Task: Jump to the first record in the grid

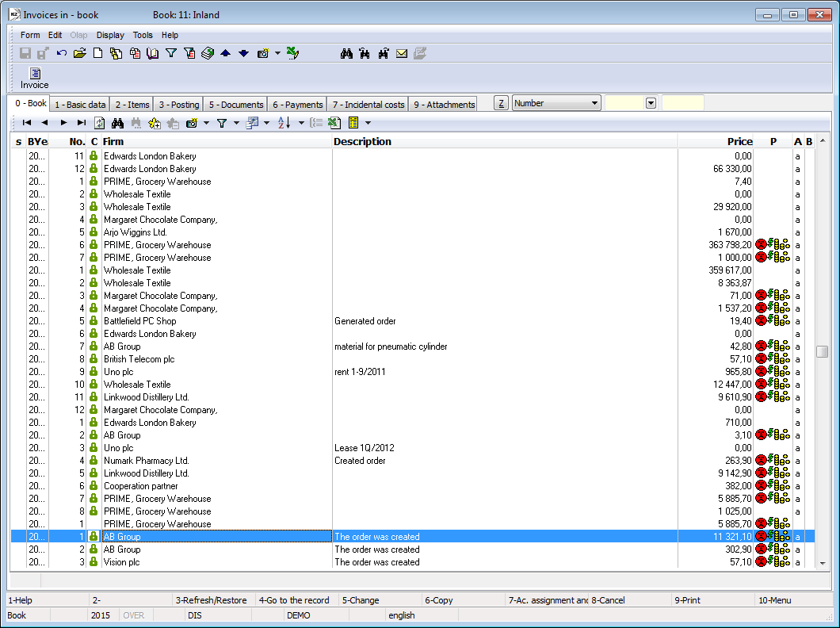Action: [26, 123]
